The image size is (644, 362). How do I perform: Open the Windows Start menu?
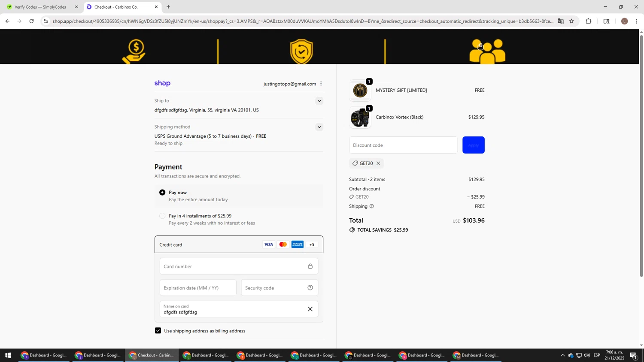(x=8, y=356)
